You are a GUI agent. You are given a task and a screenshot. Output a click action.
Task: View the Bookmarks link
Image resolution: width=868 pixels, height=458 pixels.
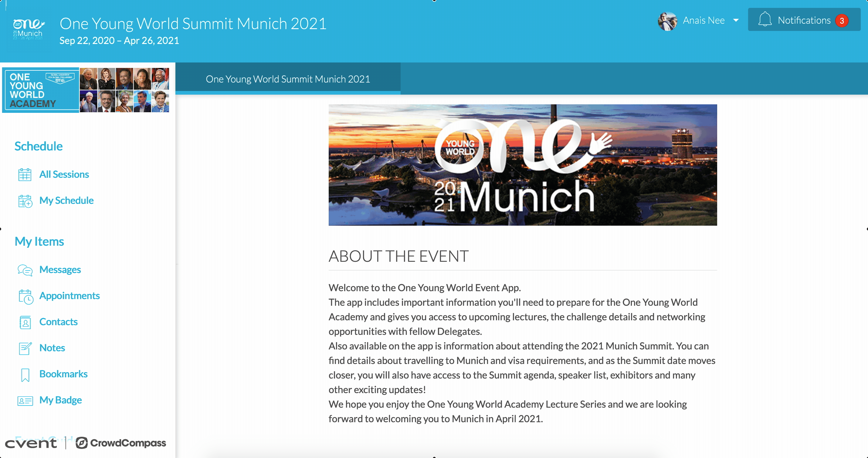click(63, 374)
